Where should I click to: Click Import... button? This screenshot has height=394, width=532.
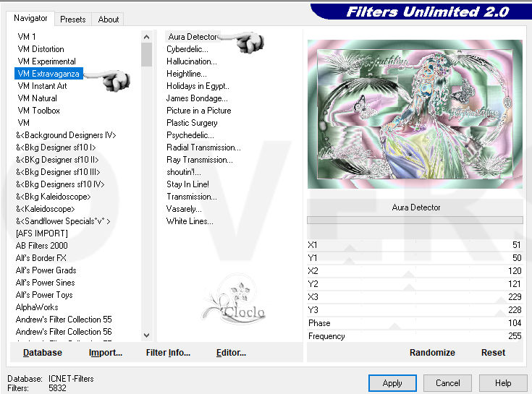(106, 353)
